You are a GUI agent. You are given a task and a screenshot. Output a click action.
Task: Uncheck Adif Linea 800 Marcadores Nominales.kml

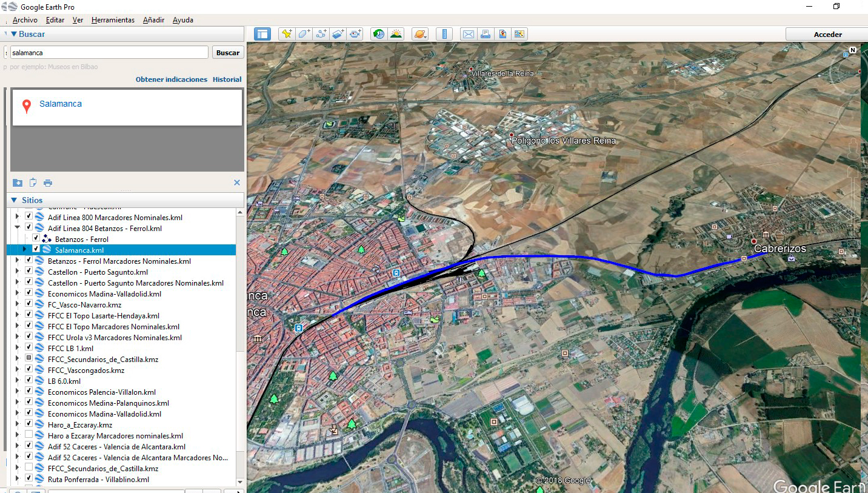pos(28,216)
